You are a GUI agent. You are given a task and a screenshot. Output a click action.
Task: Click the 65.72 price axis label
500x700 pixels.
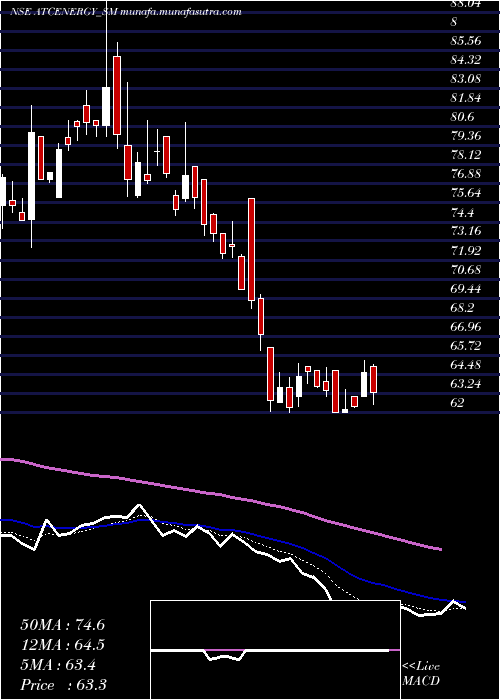466,346
